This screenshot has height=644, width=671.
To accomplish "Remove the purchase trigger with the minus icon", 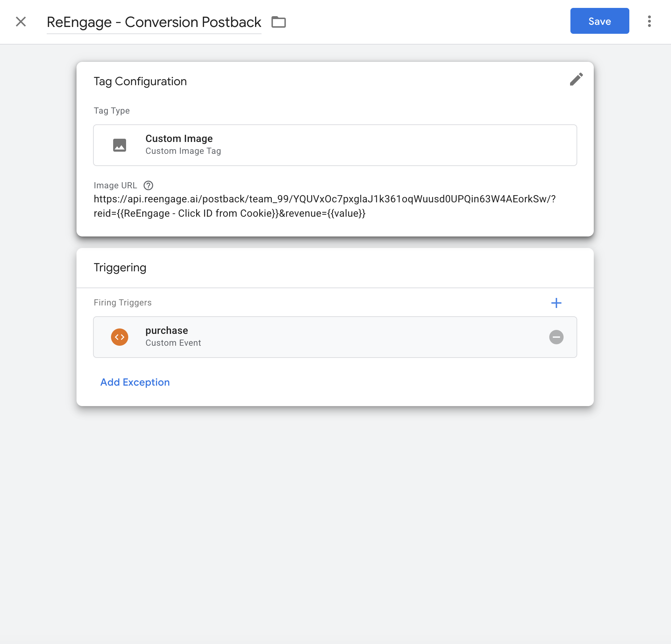I will pos(556,337).
